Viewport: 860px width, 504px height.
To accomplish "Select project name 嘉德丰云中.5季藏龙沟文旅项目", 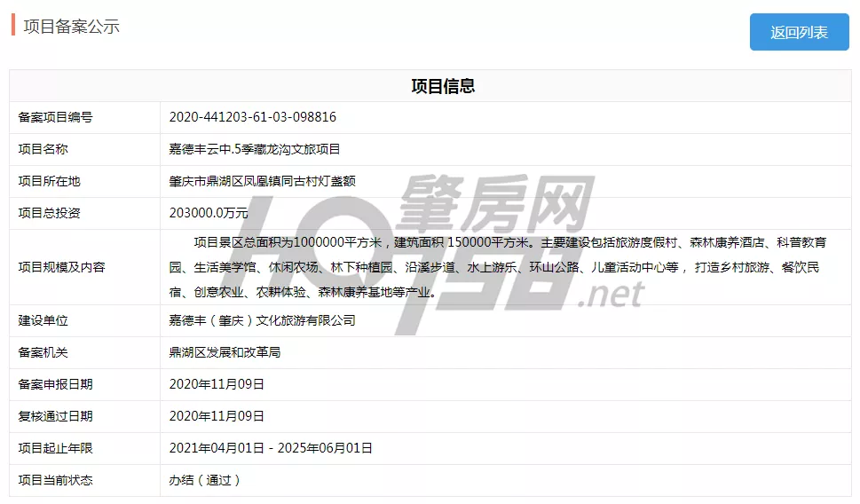I will coord(254,149).
